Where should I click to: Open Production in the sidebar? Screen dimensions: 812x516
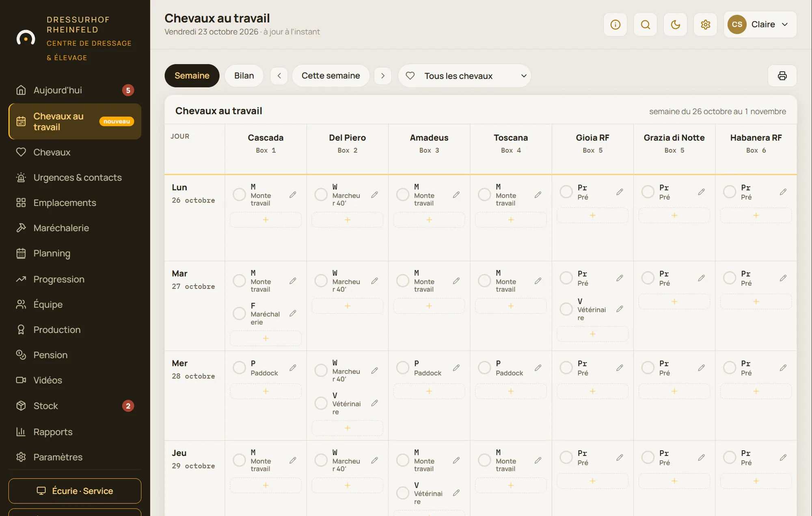pyautogui.click(x=75, y=330)
